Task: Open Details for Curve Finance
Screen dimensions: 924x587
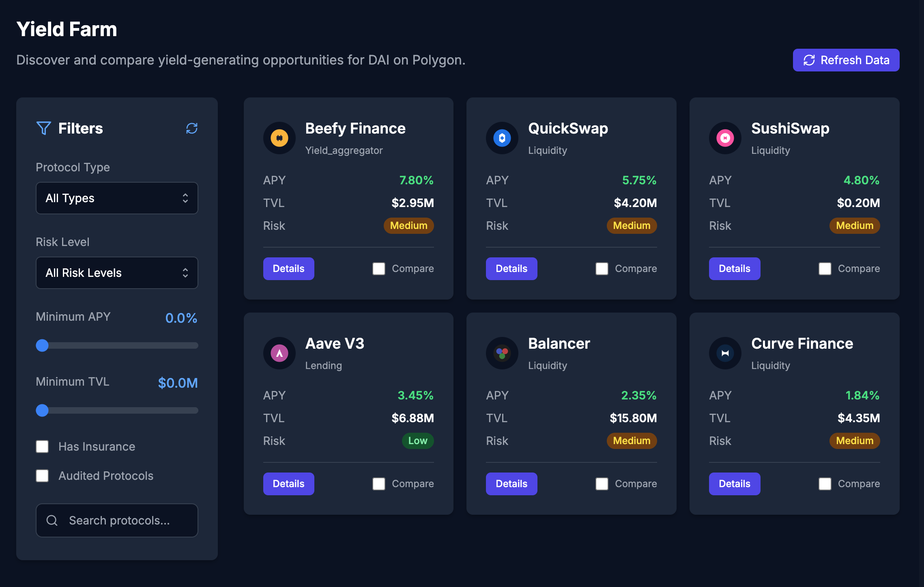Action: [x=734, y=483]
